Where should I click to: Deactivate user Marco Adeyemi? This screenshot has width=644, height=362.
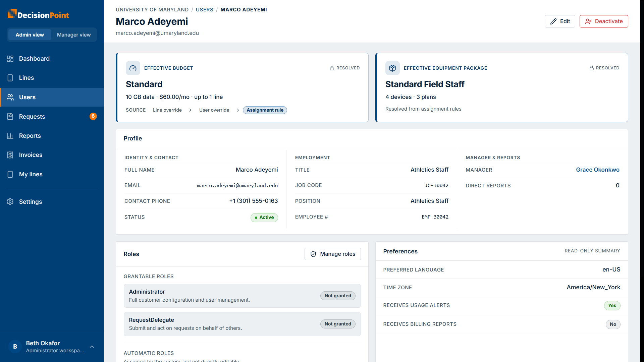pyautogui.click(x=604, y=21)
